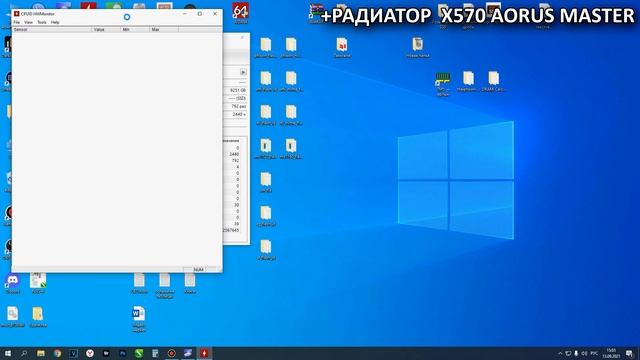Image resolution: width=640 pixels, height=360 pixels.
Task: Open the red PDF document desktop icon
Action: tap(342, 47)
